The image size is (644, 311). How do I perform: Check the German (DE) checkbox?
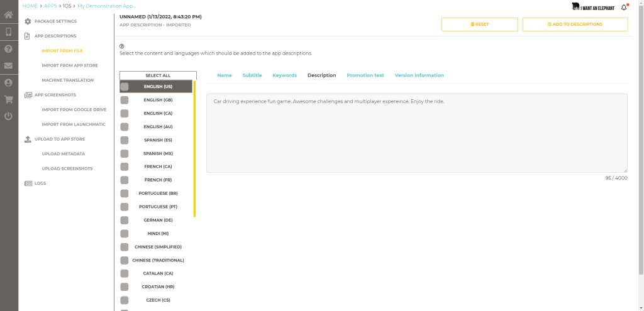pos(125,221)
